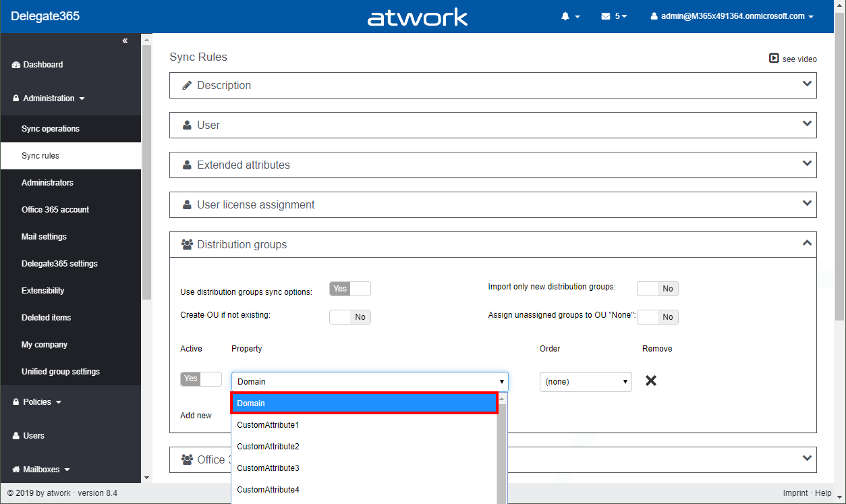Screen dimensions: 846x504
Task: Expand the User section chevron
Action: click(x=807, y=124)
